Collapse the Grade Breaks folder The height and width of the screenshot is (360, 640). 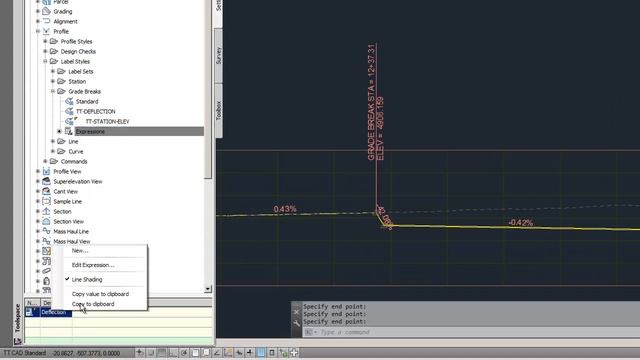pos(53,91)
